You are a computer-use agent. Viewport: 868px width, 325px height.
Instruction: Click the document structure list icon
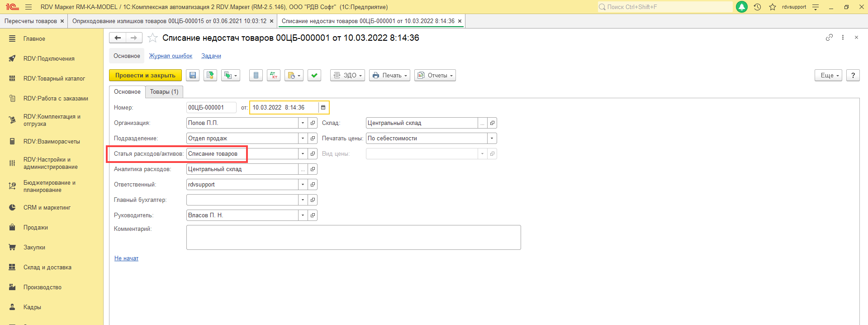256,76
